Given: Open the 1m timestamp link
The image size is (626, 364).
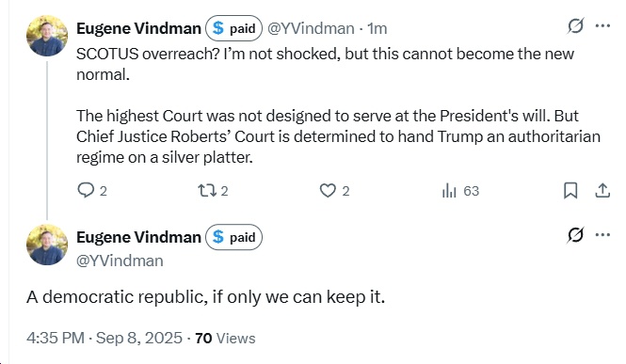Looking at the screenshot, I should pyautogui.click(x=377, y=28).
